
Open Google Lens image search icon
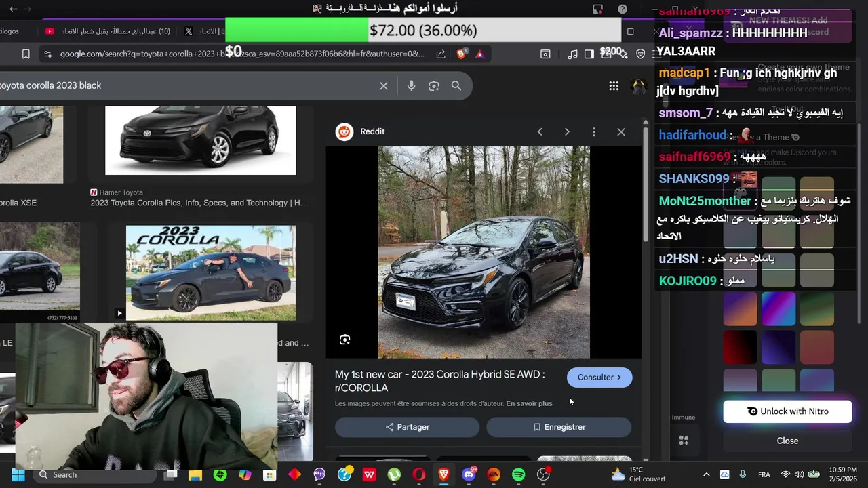pos(434,86)
